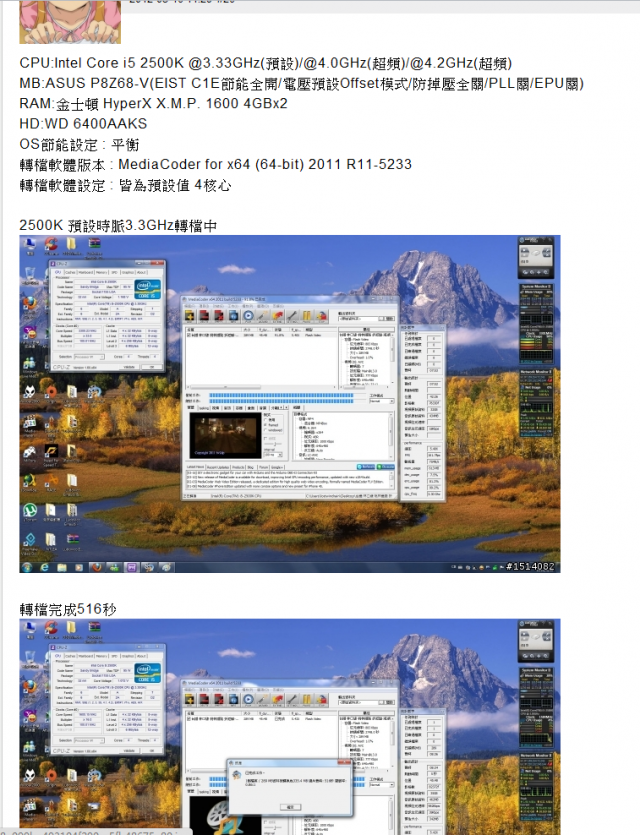Click the line 'RAM:金士頓 HyperX X.M.P. 1600 4GBx2'

click(x=154, y=103)
